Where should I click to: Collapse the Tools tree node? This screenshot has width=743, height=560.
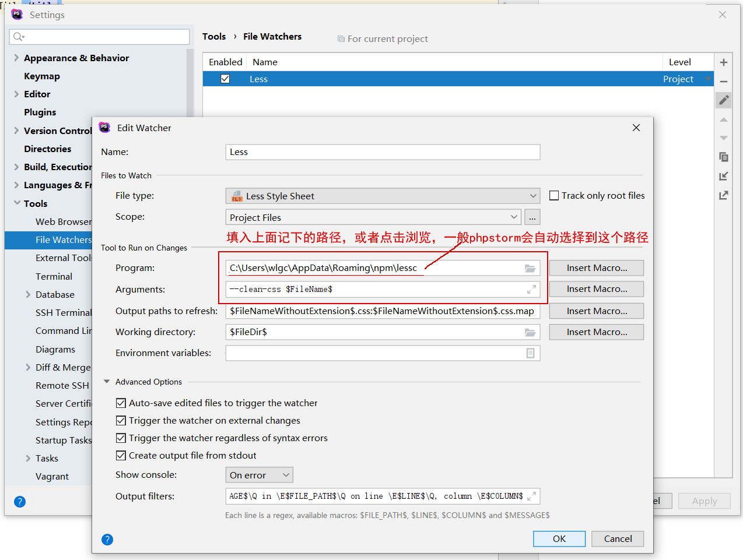pyautogui.click(x=16, y=203)
